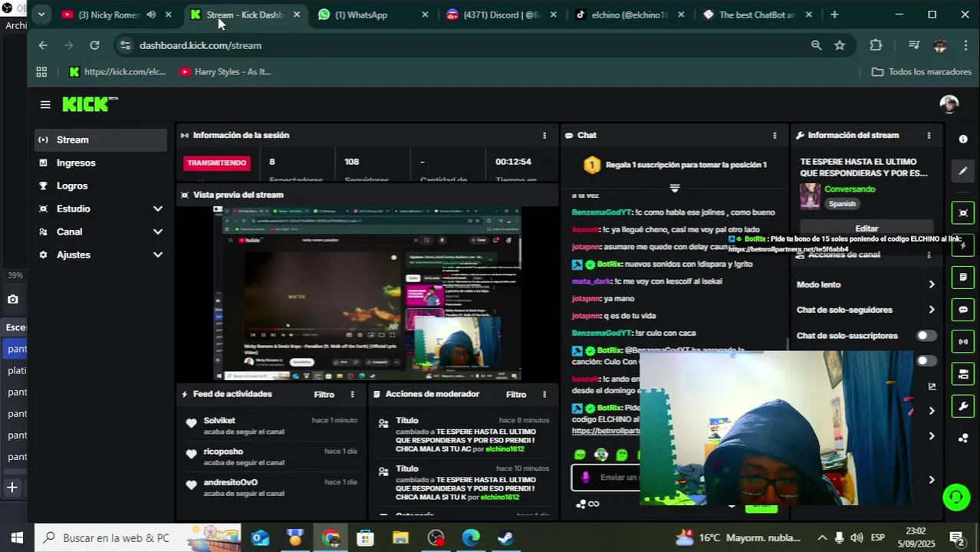980x552 pixels.
Task: Switch to the Nicky Romero YouTube tab
Action: (107, 15)
